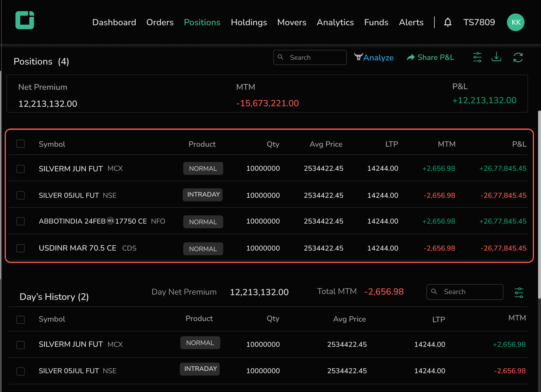This screenshot has height=392, width=541.
Task: Click the green app logo icon
Action: [25, 20]
